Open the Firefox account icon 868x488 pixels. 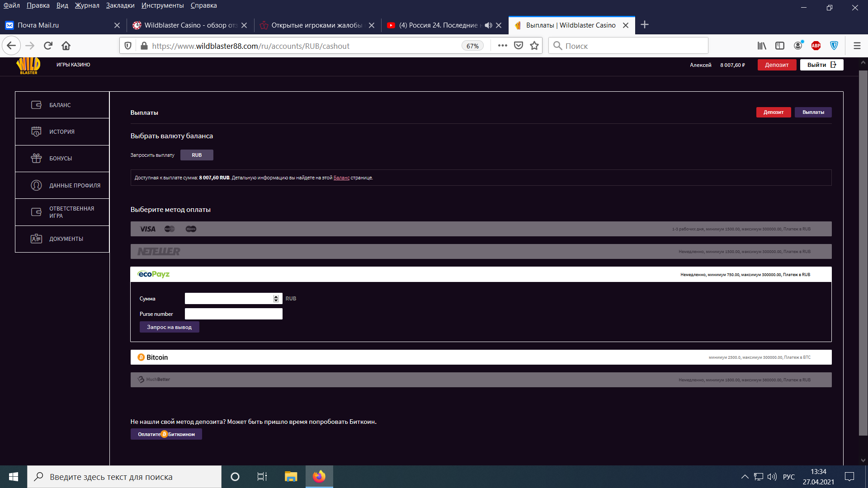click(798, 46)
